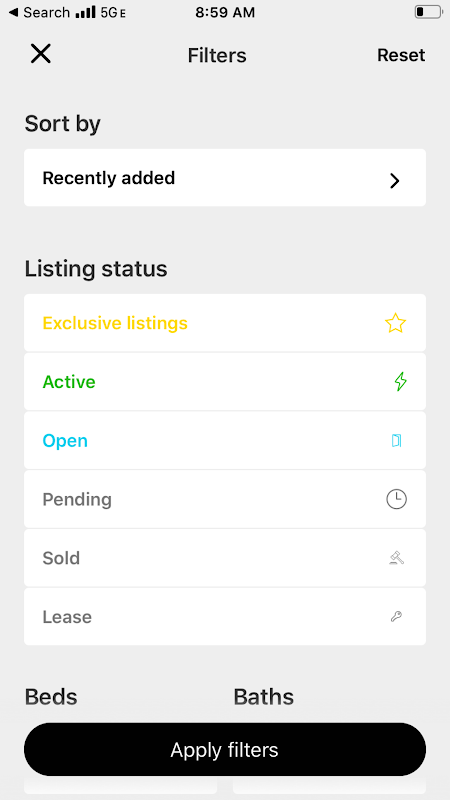450x800 pixels.
Task: Disable the Open listing status filter
Action: tap(225, 440)
